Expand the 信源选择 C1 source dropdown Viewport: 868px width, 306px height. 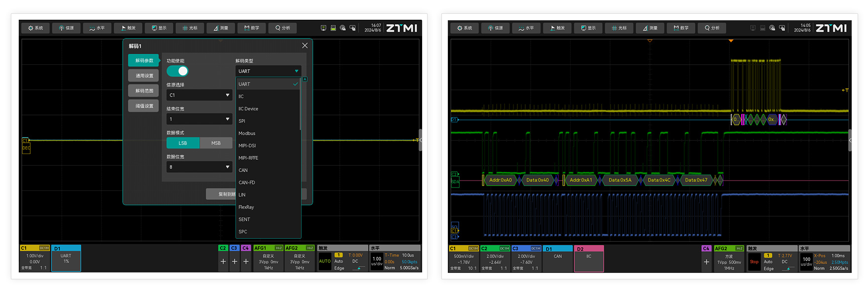point(199,95)
